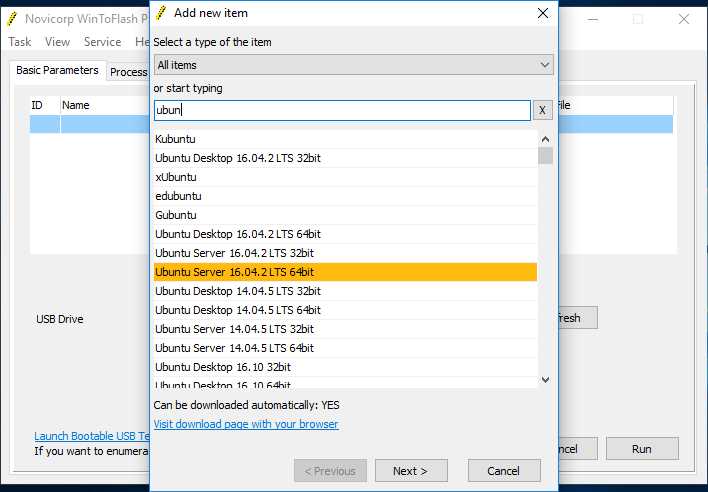Click the dropdown chevron arrow for item type
708x492 pixels.
coord(545,65)
